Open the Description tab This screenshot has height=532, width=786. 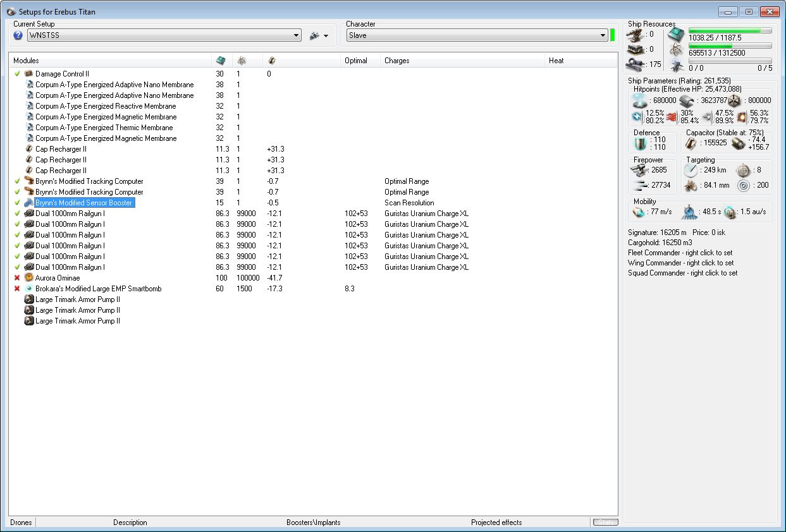(x=130, y=523)
